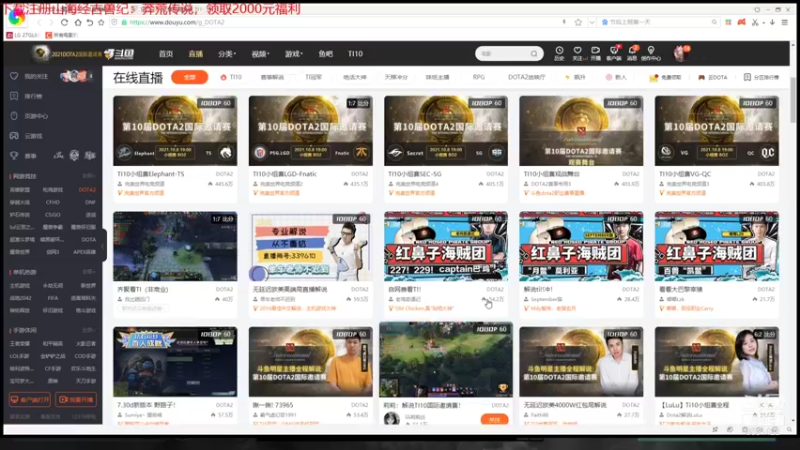Select FIFA in sidebar game list

tap(53, 298)
